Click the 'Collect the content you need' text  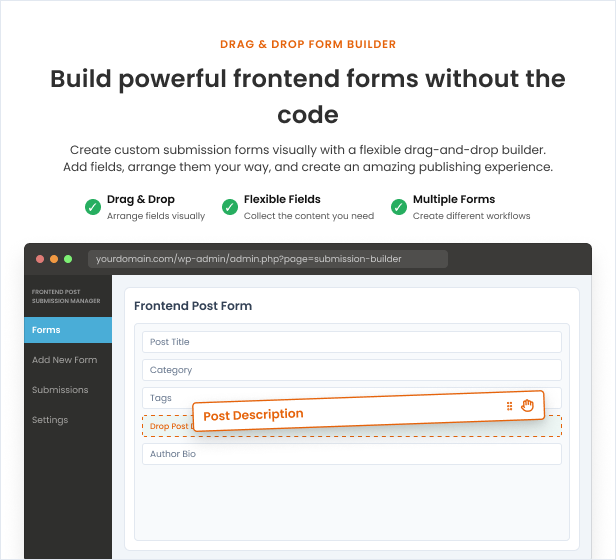coord(309,216)
